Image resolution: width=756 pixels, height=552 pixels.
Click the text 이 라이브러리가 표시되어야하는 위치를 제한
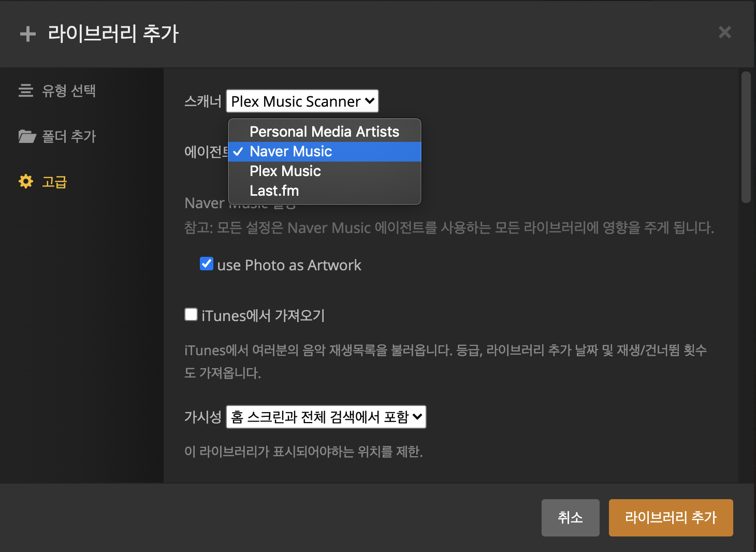303,452
